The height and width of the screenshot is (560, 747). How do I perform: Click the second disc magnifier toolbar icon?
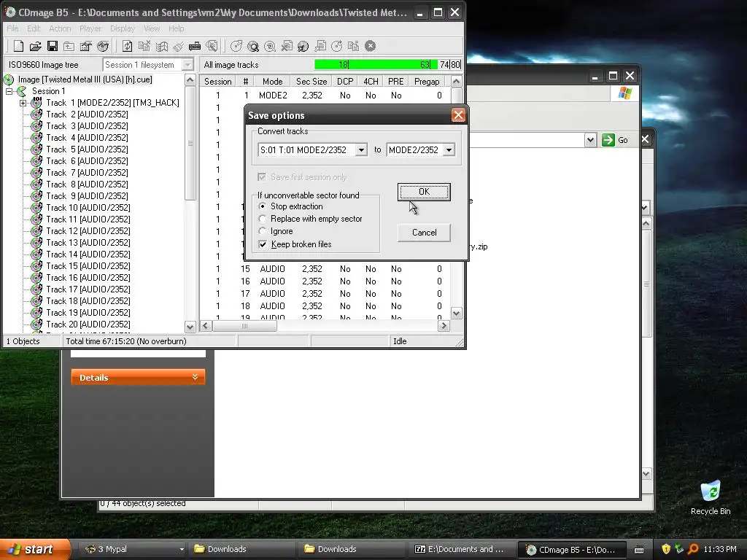(270, 46)
